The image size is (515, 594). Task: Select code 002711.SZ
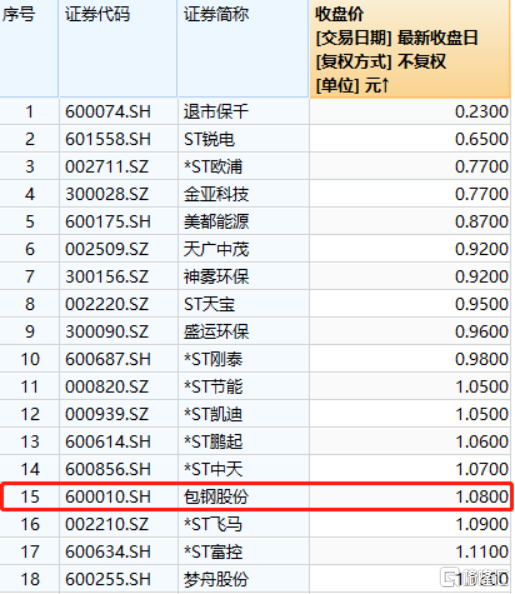[x=107, y=167]
